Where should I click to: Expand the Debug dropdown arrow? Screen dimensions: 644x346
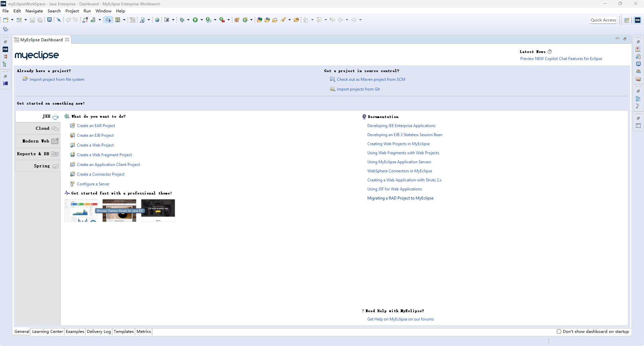pyautogui.click(x=188, y=20)
